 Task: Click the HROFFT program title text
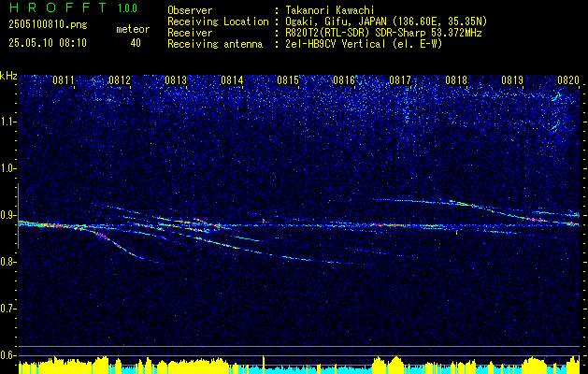58,7
